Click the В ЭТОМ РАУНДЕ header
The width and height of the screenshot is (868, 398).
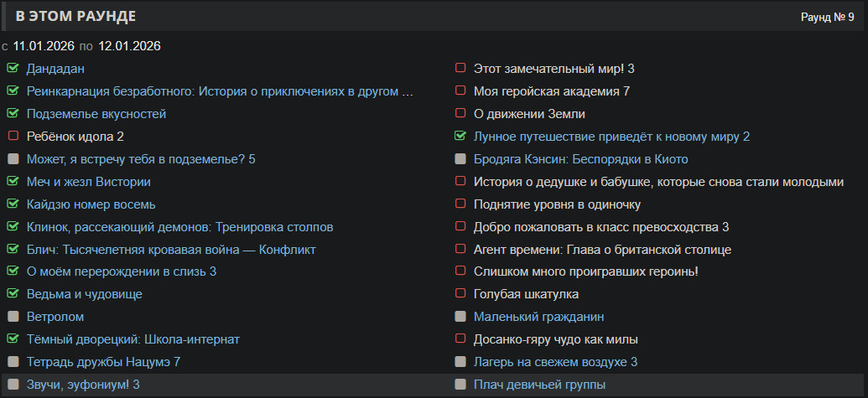[76, 17]
